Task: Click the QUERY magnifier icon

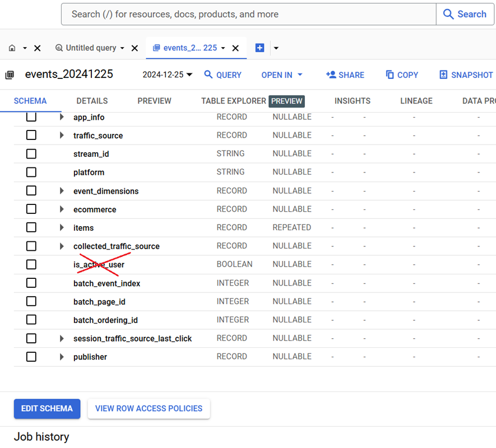Action: click(208, 74)
